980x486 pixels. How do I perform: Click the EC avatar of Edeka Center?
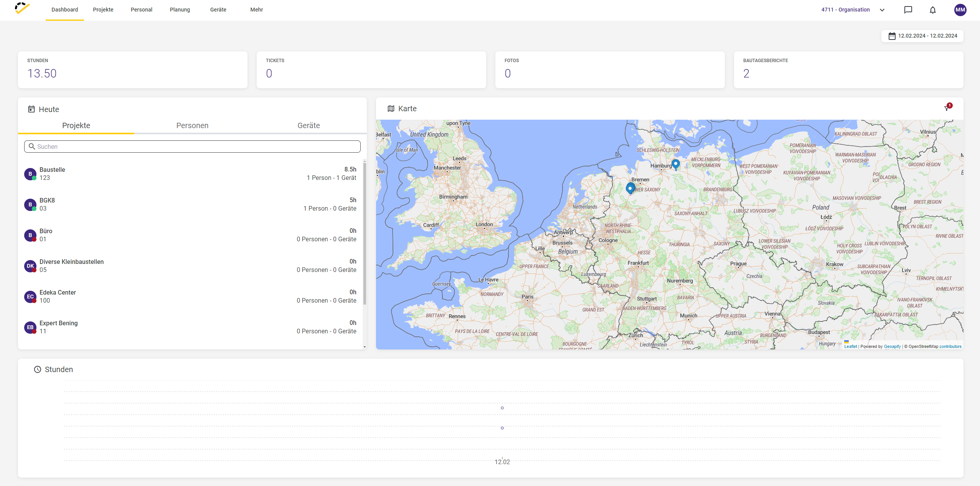(x=30, y=297)
